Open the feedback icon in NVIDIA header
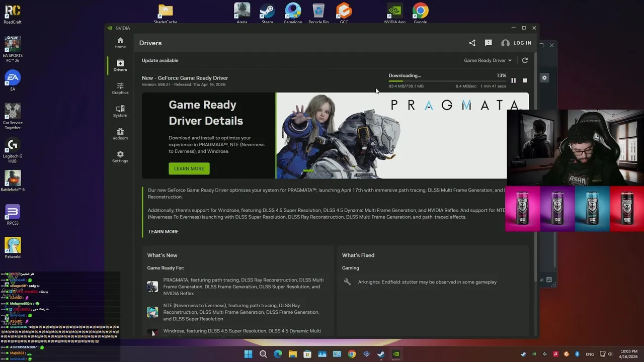644x362 pixels. pos(488,43)
